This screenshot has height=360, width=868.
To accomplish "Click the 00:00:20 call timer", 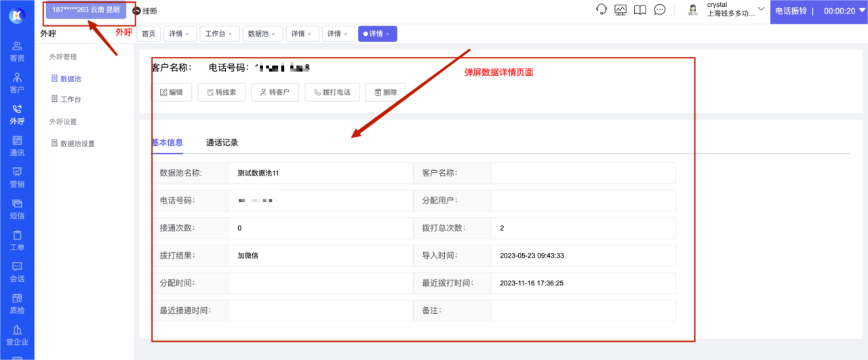I will pyautogui.click(x=840, y=11).
